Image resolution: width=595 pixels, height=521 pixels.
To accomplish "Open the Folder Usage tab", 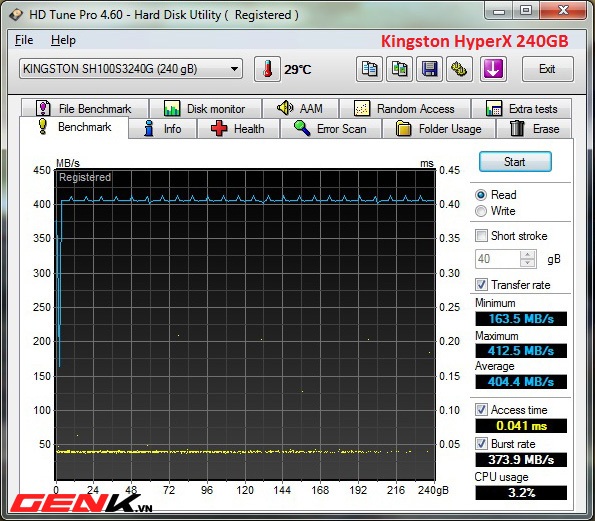I will [x=439, y=129].
